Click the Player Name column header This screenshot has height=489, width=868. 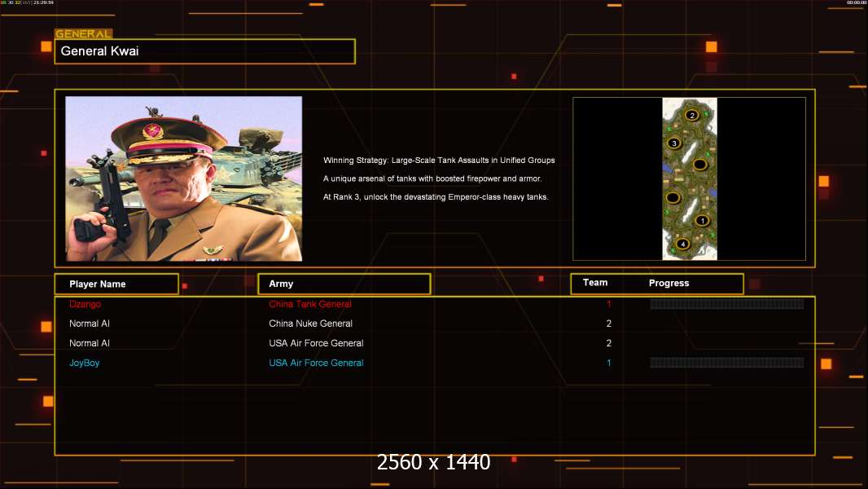116,284
